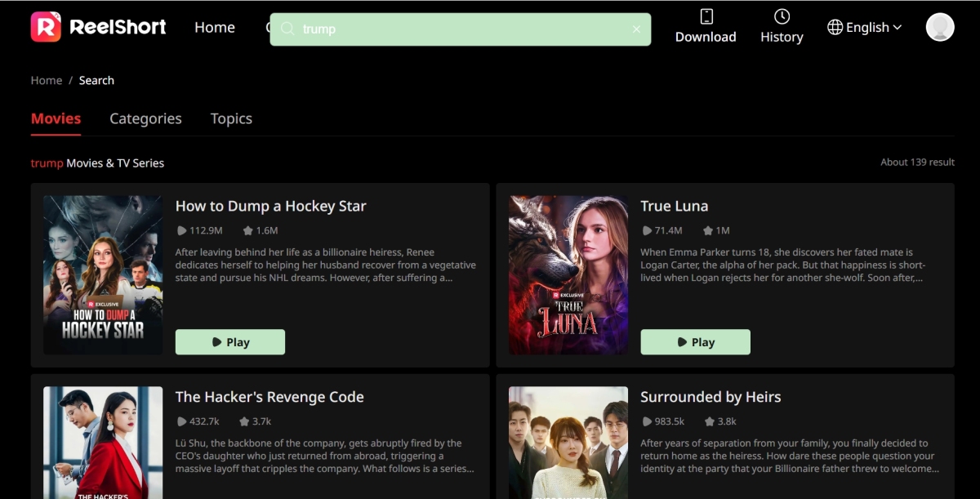Open the History clock icon
Screen dimensions: 980x499
[782, 16]
